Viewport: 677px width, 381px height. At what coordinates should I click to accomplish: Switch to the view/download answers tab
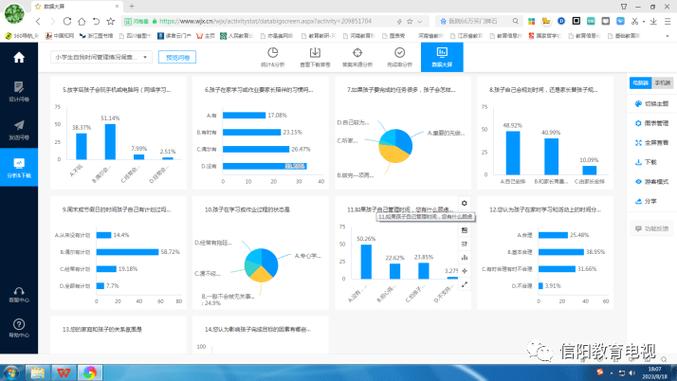[x=315, y=57]
